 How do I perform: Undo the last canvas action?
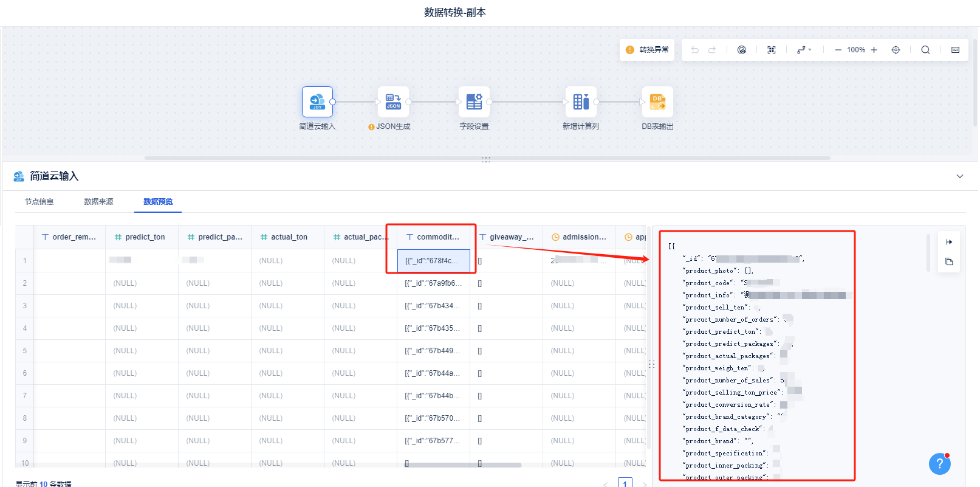click(x=695, y=50)
